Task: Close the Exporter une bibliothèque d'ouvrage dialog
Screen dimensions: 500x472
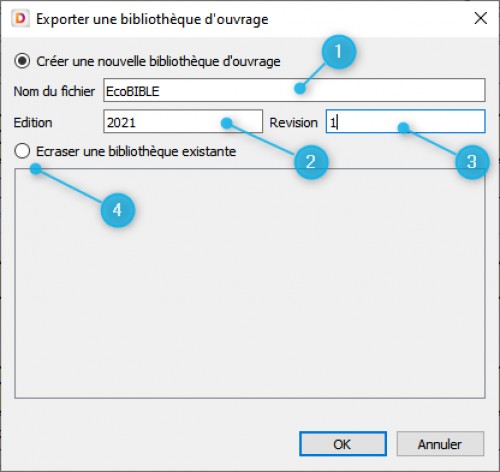Action: coord(481,18)
